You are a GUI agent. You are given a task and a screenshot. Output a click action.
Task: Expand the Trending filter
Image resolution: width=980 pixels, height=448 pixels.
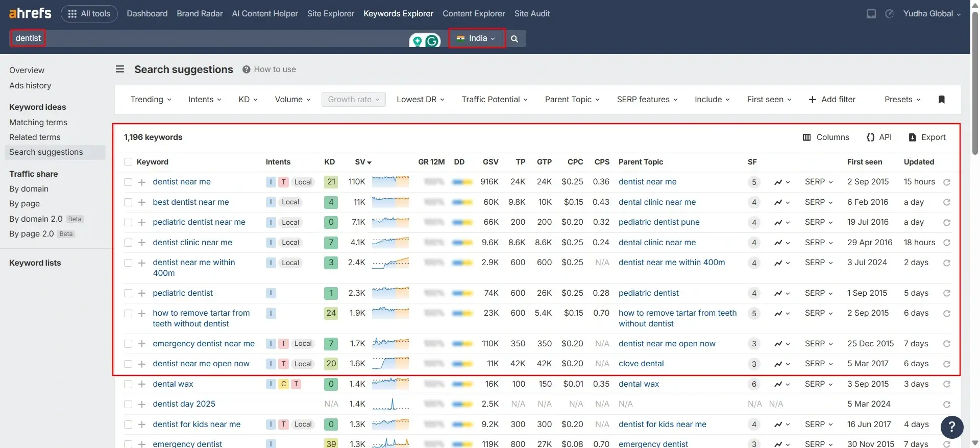point(151,100)
